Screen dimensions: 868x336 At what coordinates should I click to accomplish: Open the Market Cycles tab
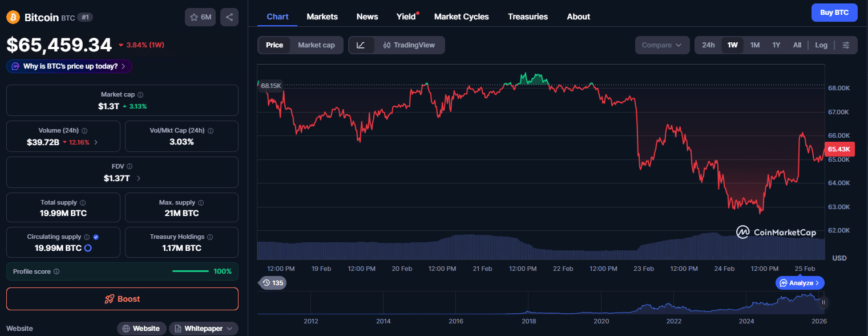click(461, 17)
